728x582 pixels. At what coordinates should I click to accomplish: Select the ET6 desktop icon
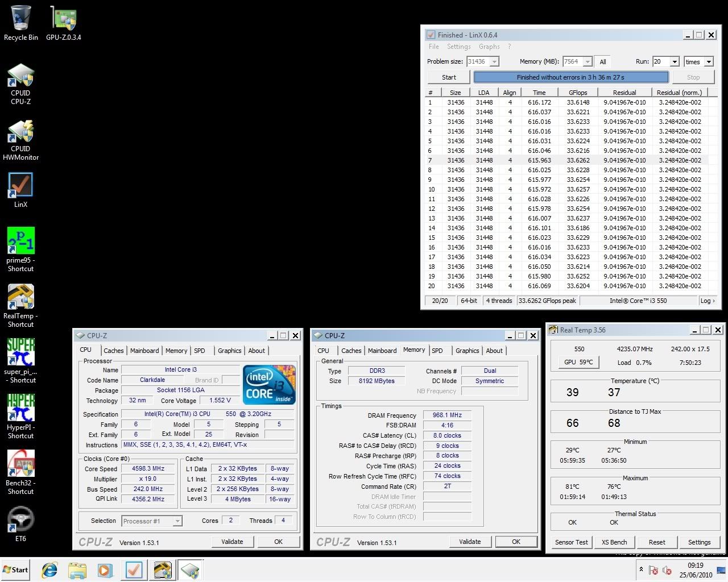pyautogui.click(x=21, y=523)
